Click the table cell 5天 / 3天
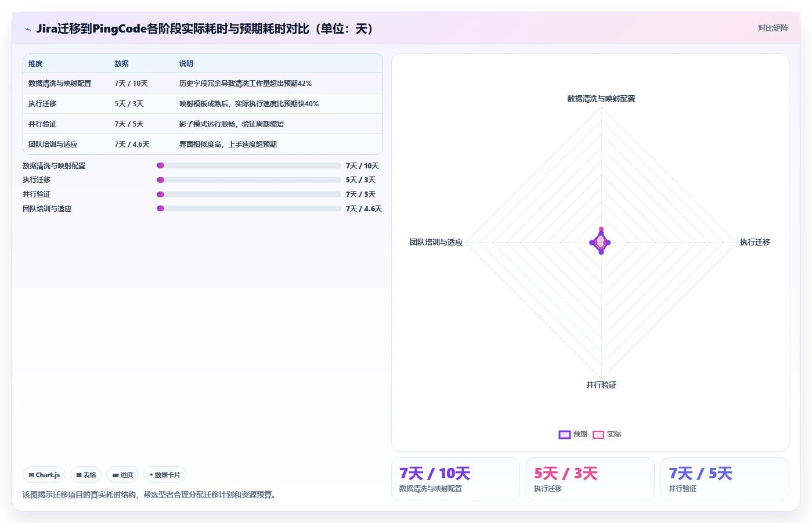Image resolution: width=812 pixels, height=523 pixels. (129, 104)
